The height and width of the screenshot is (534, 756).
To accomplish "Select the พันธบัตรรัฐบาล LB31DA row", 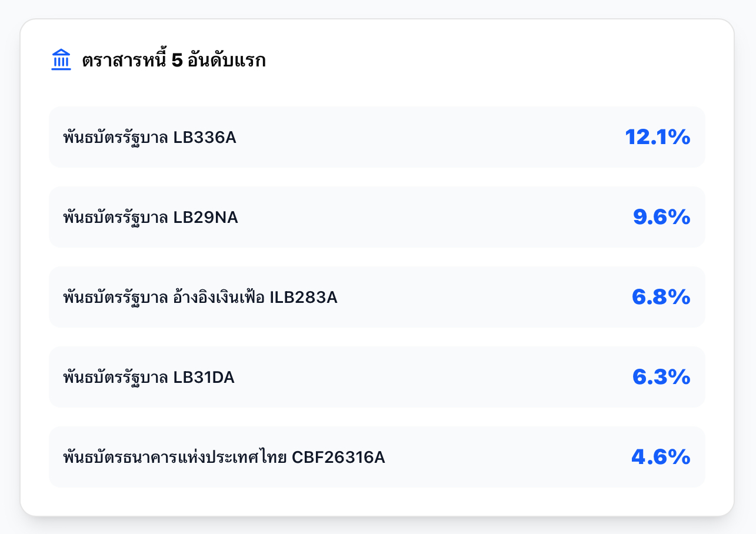I will click(x=377, y=376).
